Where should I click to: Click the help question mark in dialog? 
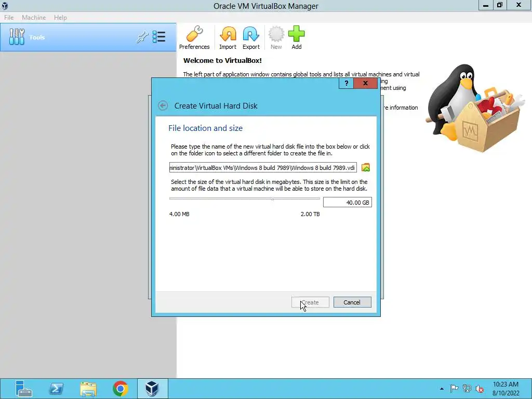click(x=346, y=83)
